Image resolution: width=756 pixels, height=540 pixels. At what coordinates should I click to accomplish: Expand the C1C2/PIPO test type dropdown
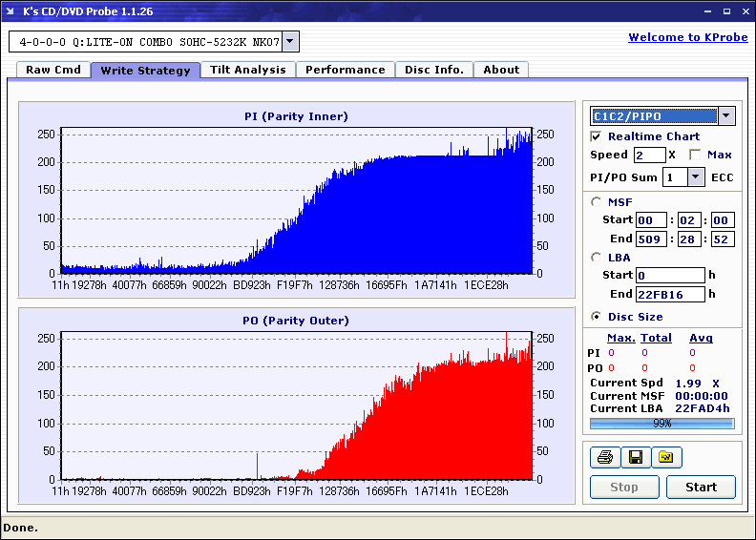[x=726, y=115]
